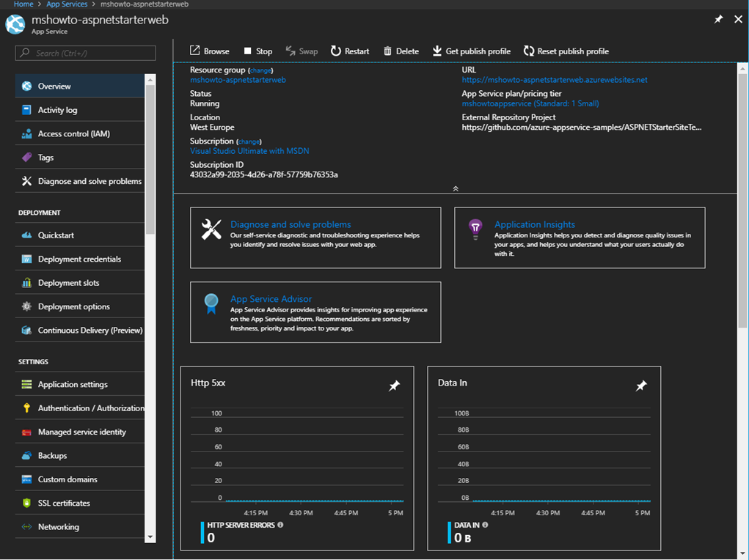Screen dimensions: 749x560
Task: Click HTTP Server Errors info icon
Action: (x=280, y=525)
